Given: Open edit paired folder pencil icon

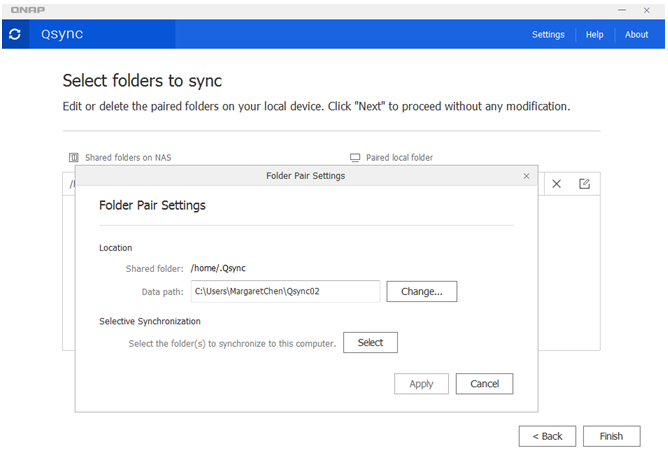Looking at the screenshot, I should pos(584,184).
